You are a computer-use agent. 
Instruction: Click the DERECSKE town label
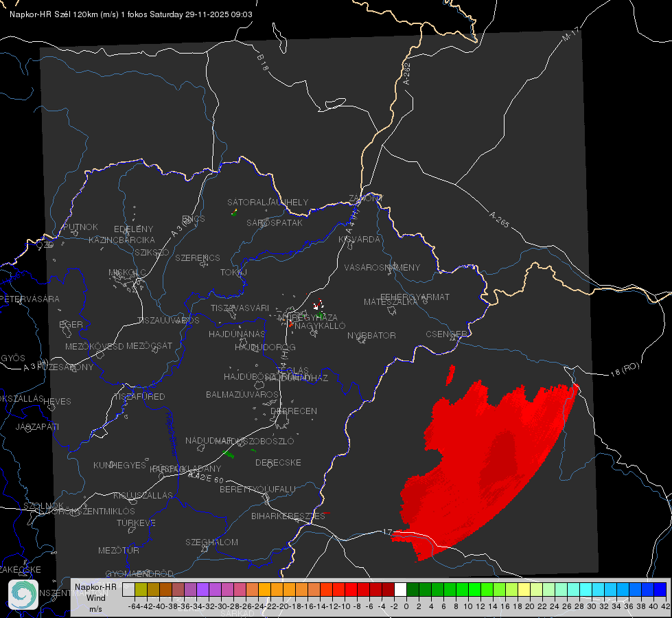[x=278, y=462]
